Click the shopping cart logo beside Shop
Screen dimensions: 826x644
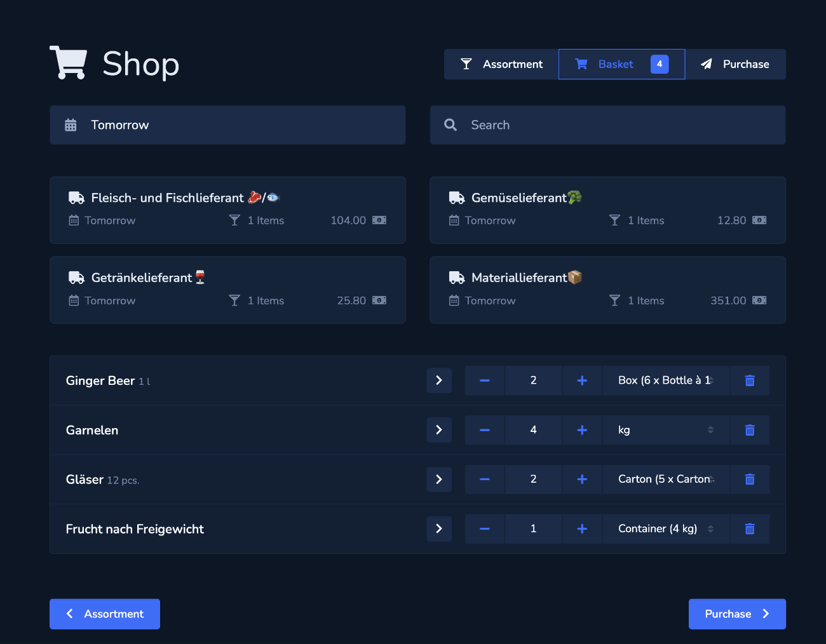coord(68,62)
